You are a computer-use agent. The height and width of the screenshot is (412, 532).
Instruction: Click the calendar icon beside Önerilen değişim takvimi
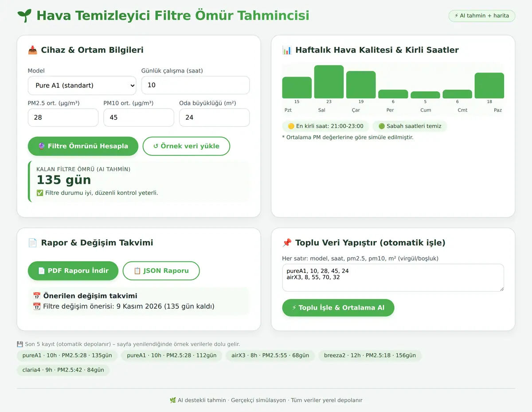pos(37,296)
